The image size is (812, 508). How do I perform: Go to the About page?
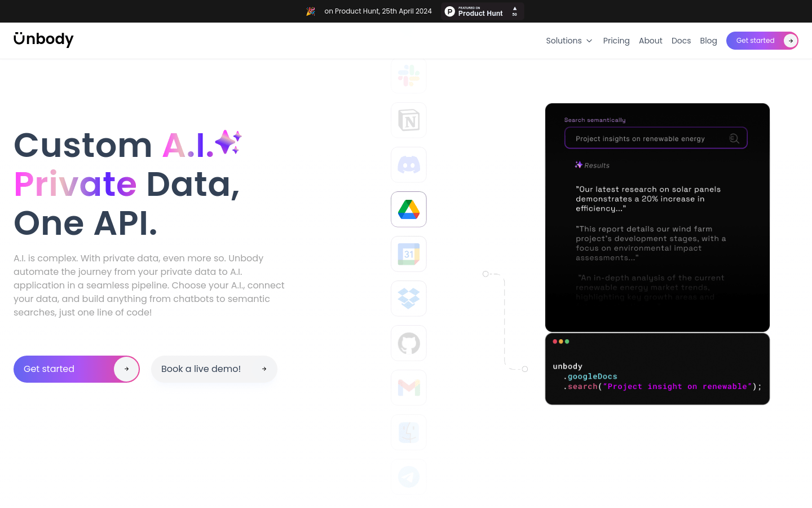[651, 41]
